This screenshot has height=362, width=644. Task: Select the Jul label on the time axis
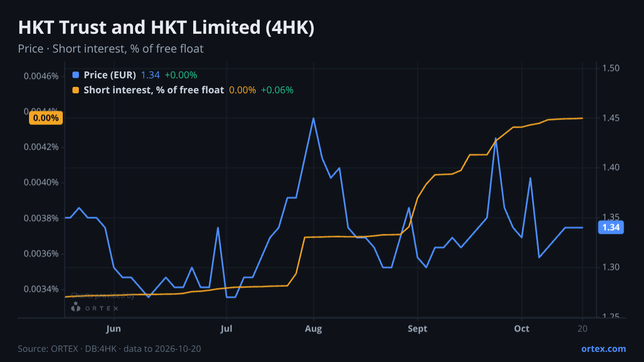coord(226,329)
